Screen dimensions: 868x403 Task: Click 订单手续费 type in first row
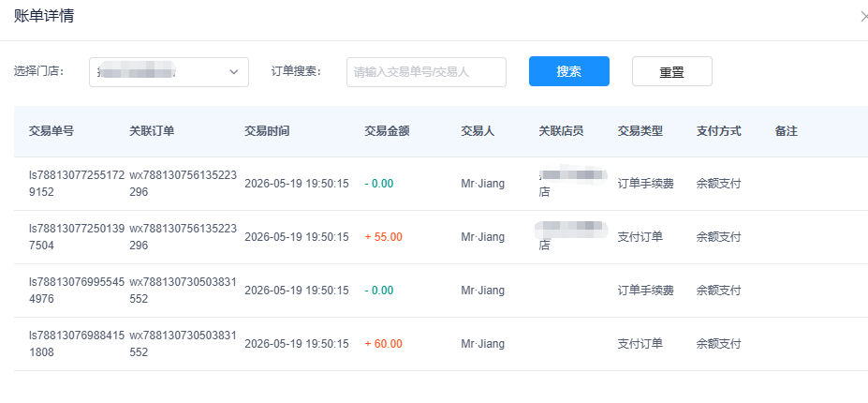[645, 184]
